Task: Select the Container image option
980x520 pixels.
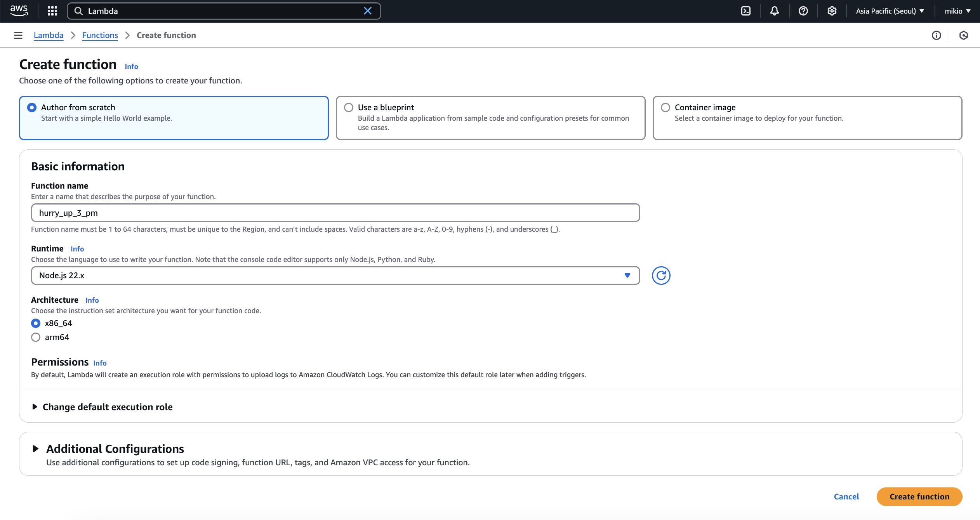Action: point(665,107)
